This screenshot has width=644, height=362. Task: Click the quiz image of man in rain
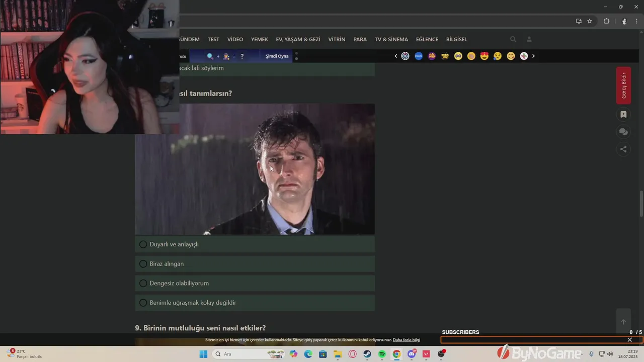tap(255, 169)
